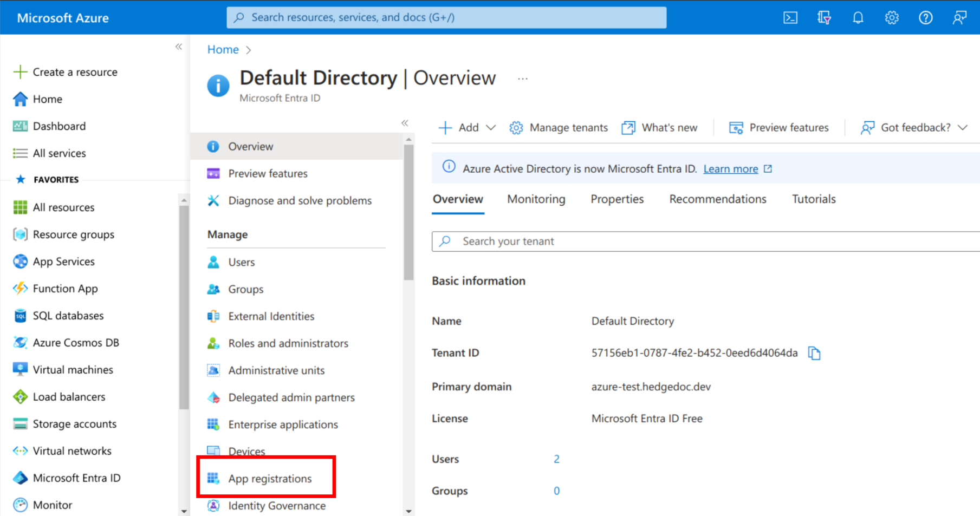Screen dimensions: 980x516
Task: Click the Manage tenants button
Action: (x=558, y=127)
